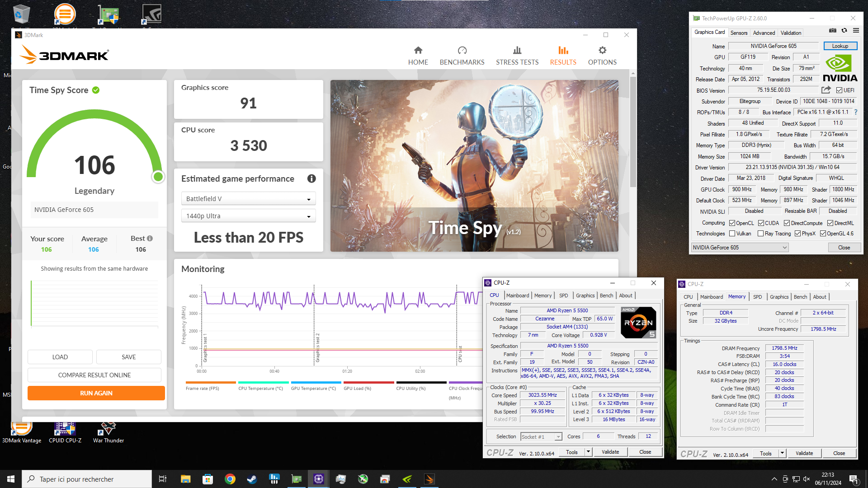The width and height of the screenshot is (868, 488).
Task: Click RUN AGAIN button
Action: [96, 393]
